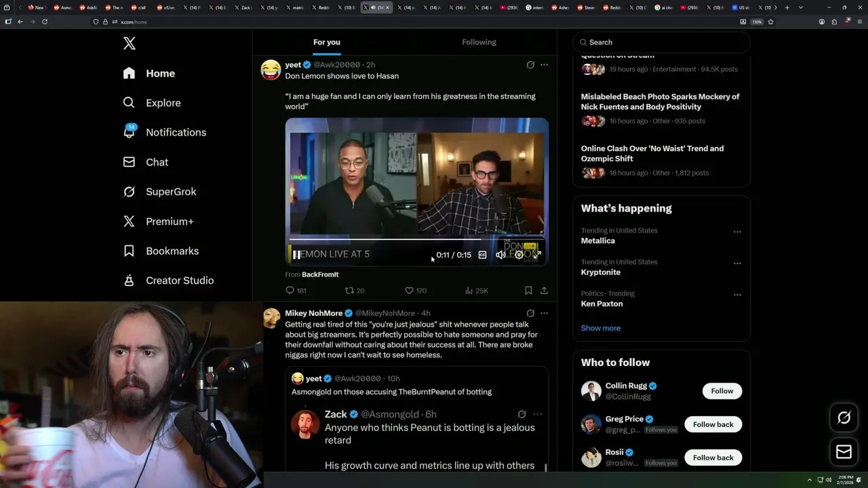Toggle closed captions on the video
The height and width of the screenshot is (488, 868).
[x=482, y=255]
